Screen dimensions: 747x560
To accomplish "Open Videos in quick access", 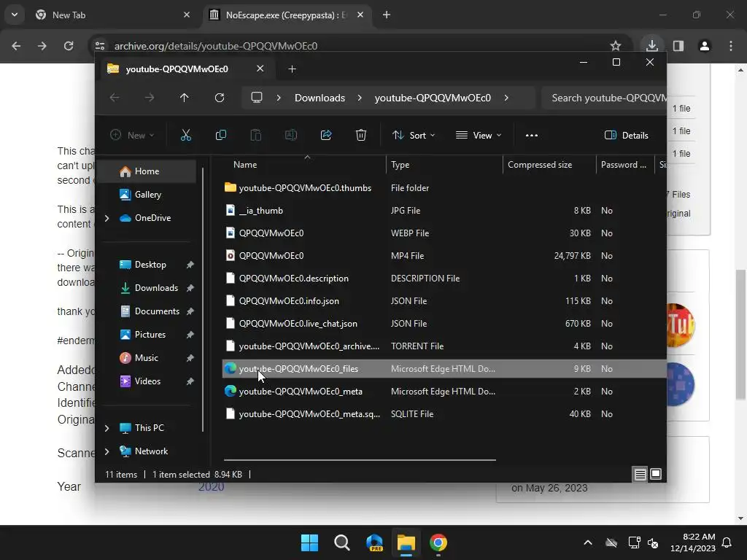I will 147,381.
